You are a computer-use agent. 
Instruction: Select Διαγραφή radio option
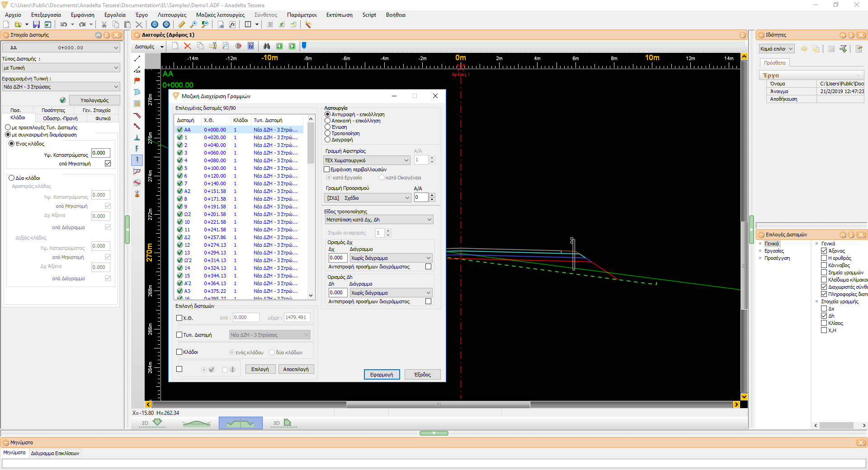(328, 140)
